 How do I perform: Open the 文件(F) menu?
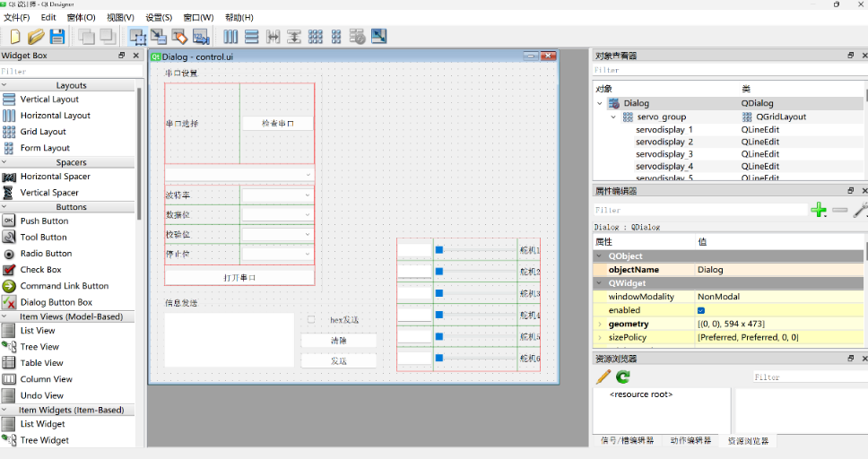tap(17, 18)
